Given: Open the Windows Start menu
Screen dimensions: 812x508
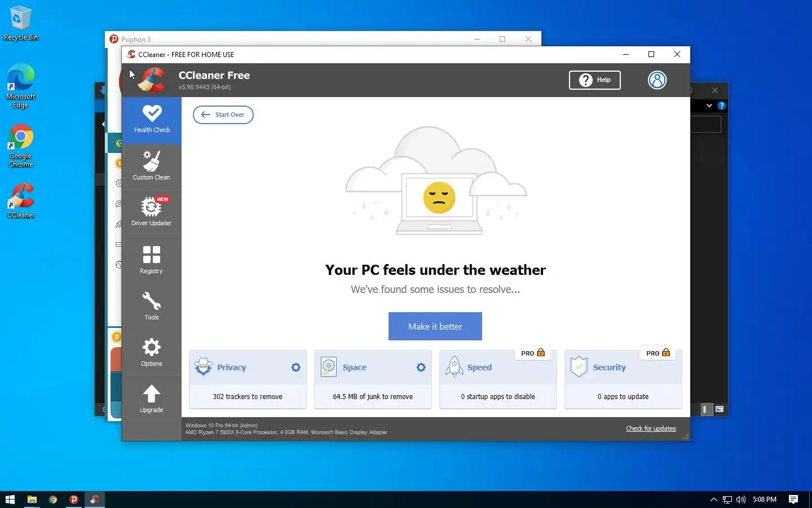Looking at the screenshot, I should 10,500.
